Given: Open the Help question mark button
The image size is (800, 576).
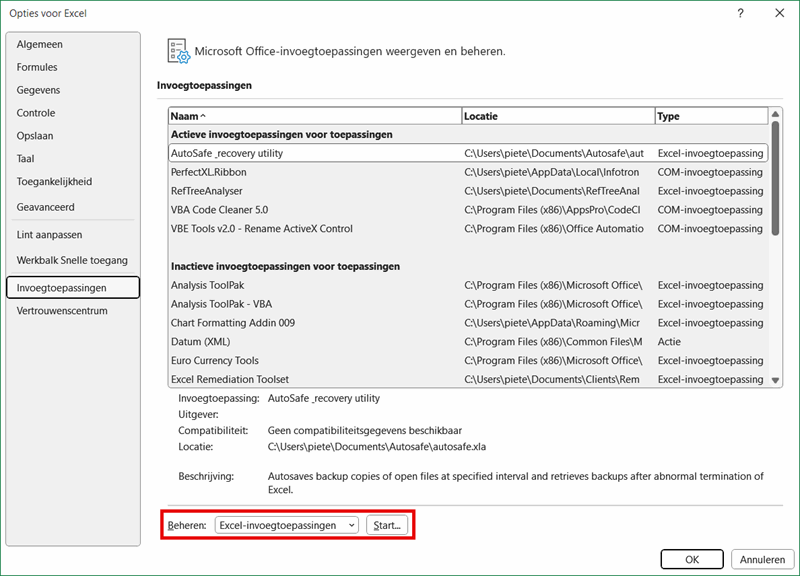Looking at the screenshot, I should [x=740, y=13].
